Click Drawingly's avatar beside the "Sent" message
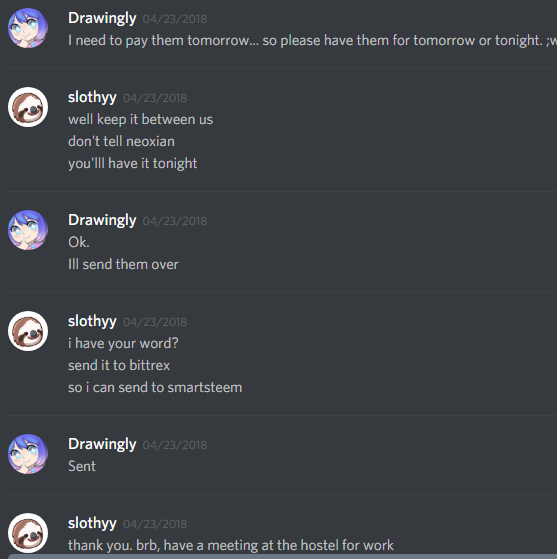Image resolution: width=557 pixels, height=559 pixels. pyautogui.click(x=28, y=454)
